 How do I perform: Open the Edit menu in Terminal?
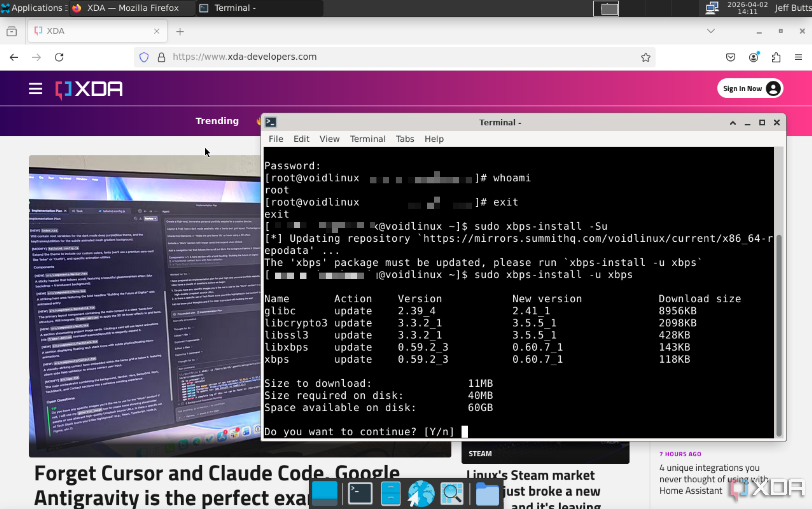301,139
